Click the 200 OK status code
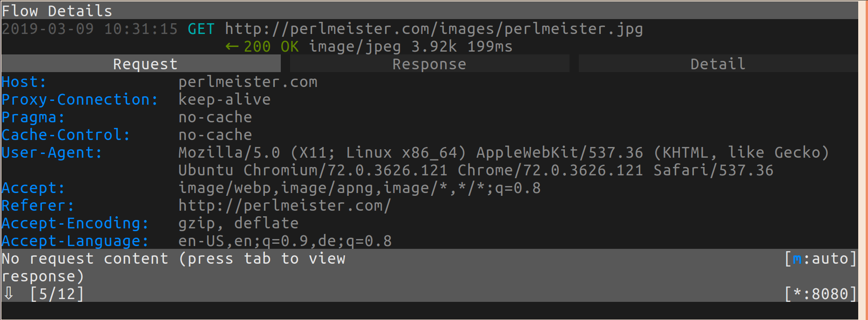 pyautogui.click(x=271, y=47)
